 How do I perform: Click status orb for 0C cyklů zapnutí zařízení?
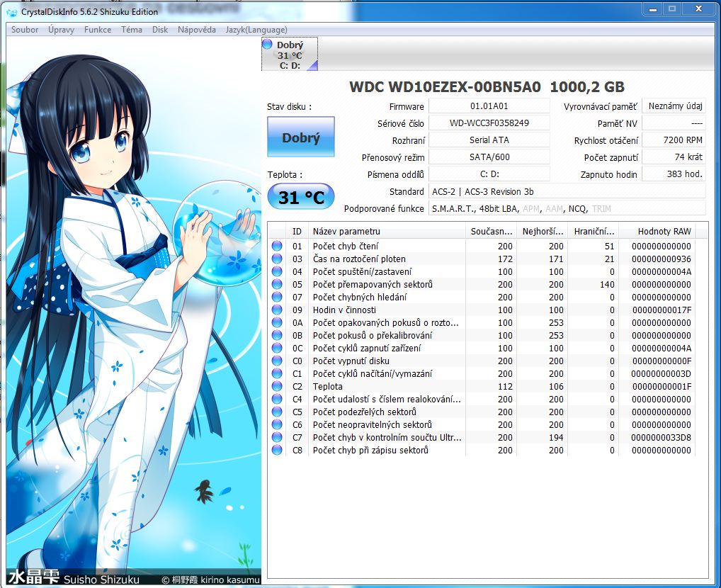point(277,348)
